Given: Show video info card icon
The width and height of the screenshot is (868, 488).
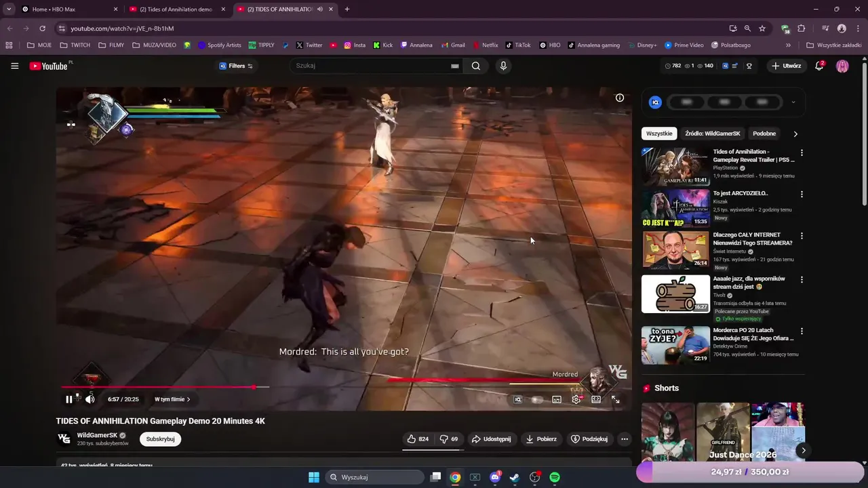Looking at the screenshot, I should tap(620, 98).
